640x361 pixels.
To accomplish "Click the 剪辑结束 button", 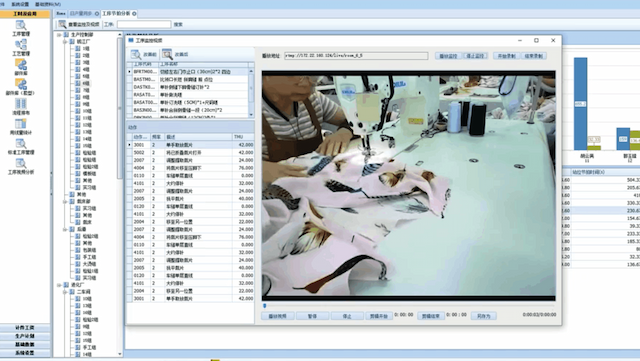I will coord(431,316).
